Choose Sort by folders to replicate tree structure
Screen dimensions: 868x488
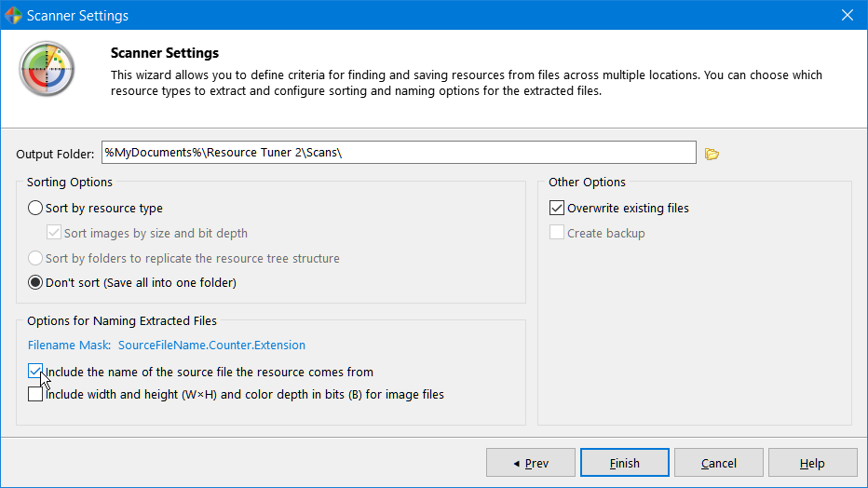[x=35, y=258]
